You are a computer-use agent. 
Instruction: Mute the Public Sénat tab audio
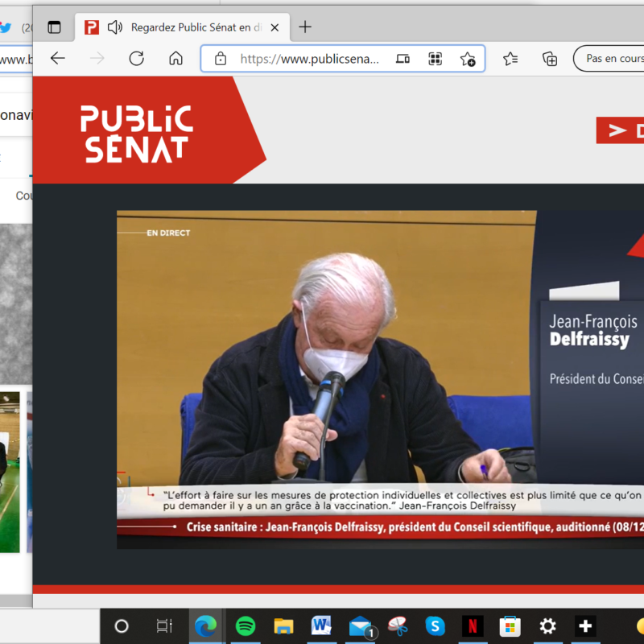coord(115,27)
